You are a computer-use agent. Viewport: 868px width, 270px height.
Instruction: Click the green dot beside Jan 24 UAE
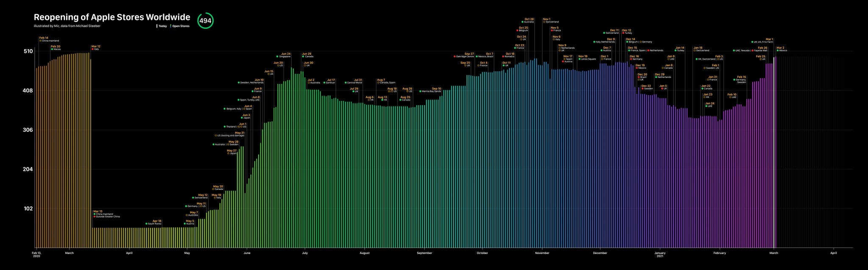point(707,106)
